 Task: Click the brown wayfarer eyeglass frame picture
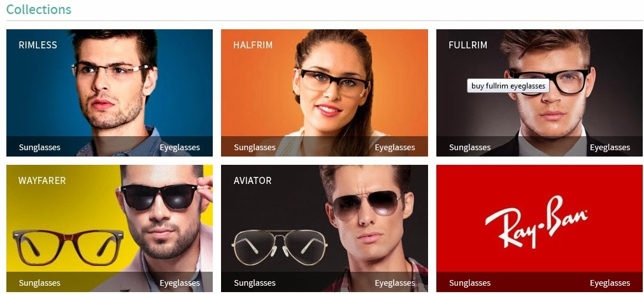pos(68,247)
